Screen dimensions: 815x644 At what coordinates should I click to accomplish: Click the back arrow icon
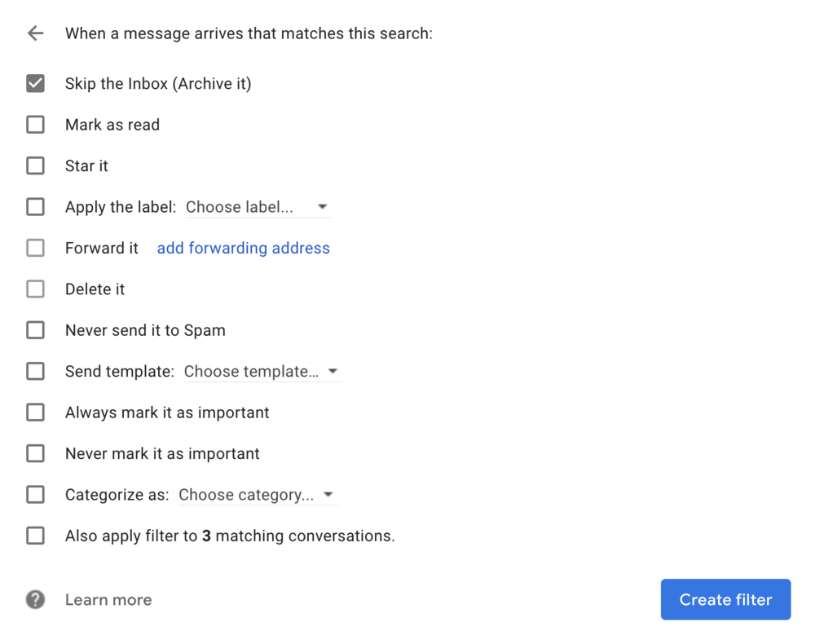pos(35,33)
